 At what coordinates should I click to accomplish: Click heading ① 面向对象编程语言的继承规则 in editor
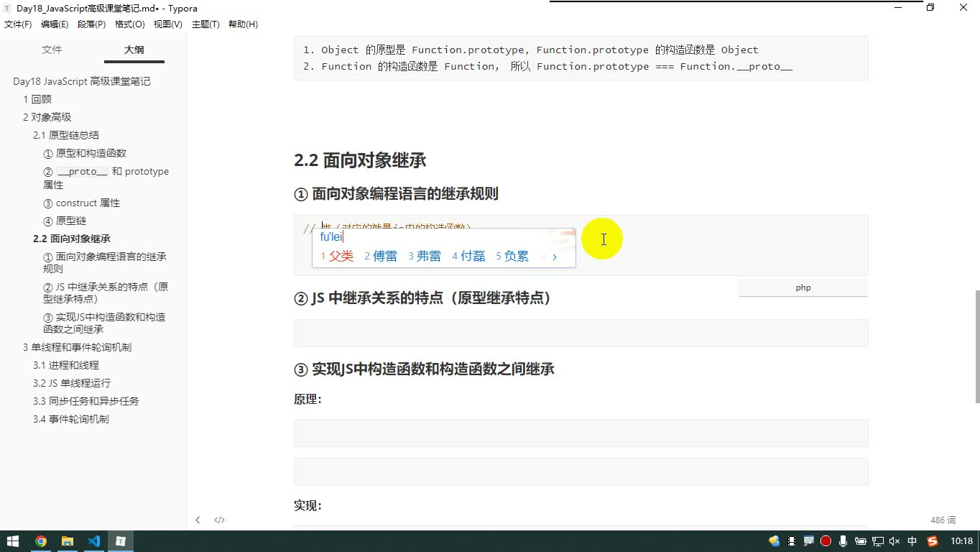[x=396, y=194]
